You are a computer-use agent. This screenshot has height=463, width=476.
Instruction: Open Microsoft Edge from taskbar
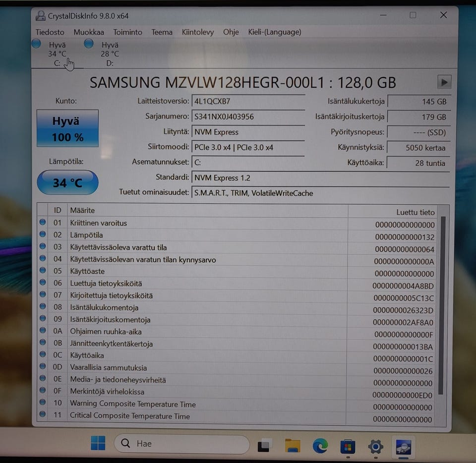(x=320, y=446)
